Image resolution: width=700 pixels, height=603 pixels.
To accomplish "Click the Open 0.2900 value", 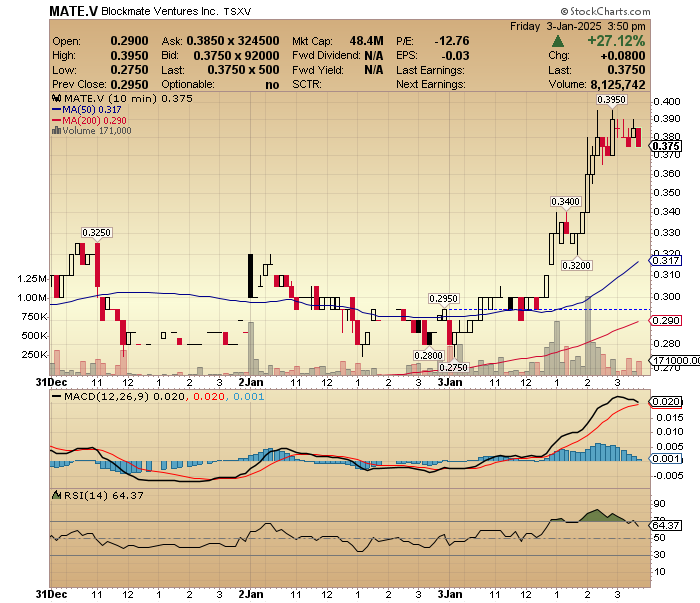I will (x=129, y=41).
